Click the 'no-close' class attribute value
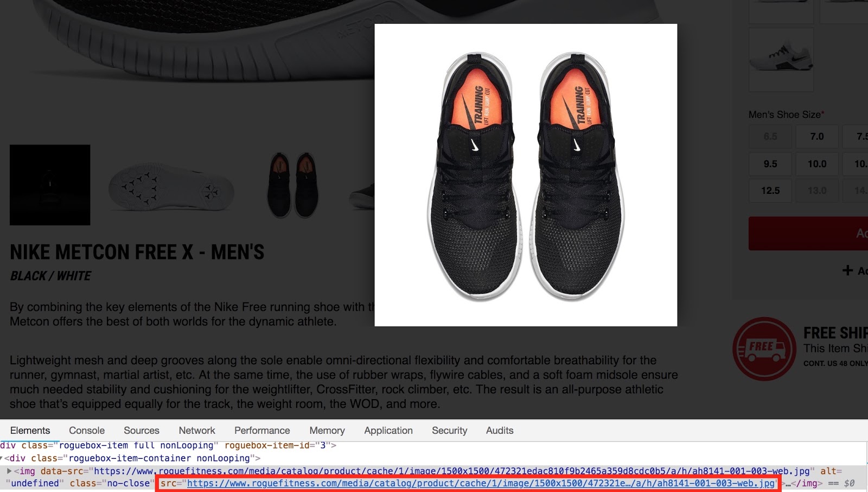868x492 pixels. click(129, 483)
